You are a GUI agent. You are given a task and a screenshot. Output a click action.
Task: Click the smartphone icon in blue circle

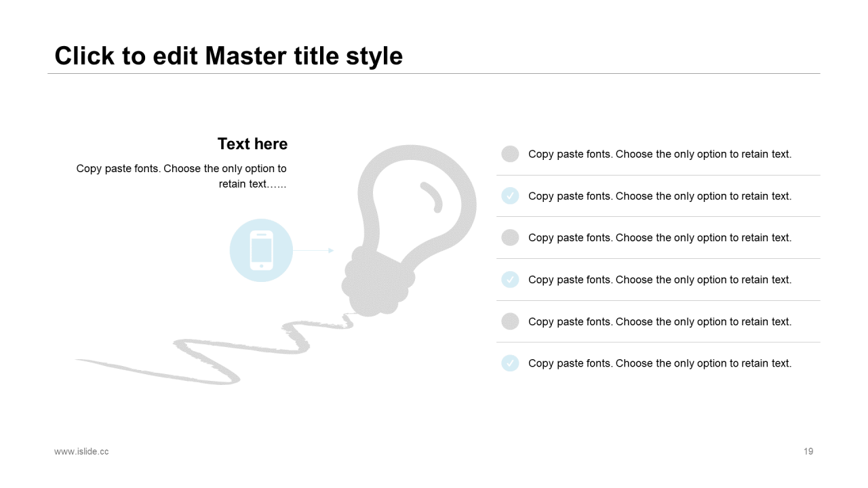tap(261, 251)
